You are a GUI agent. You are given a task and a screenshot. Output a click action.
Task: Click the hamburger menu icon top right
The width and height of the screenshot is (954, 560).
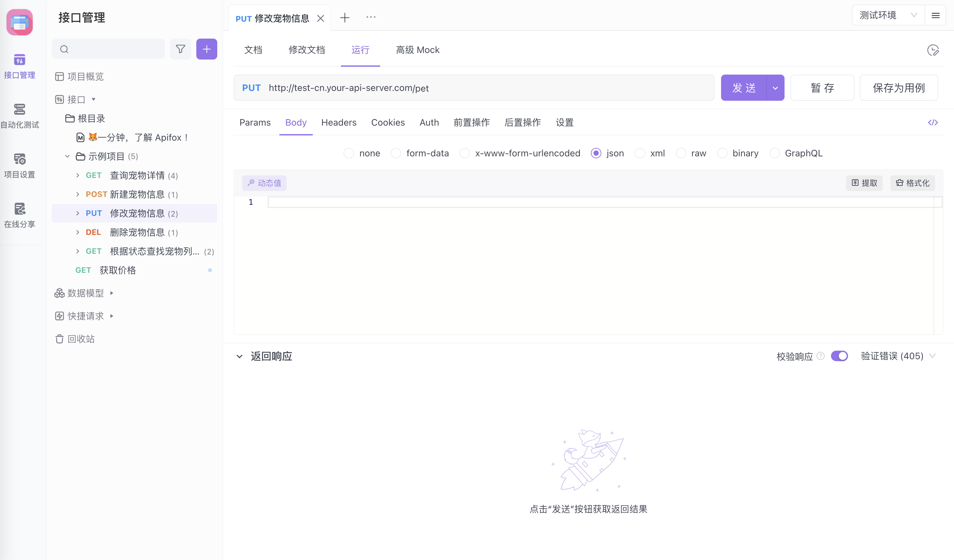935,15
